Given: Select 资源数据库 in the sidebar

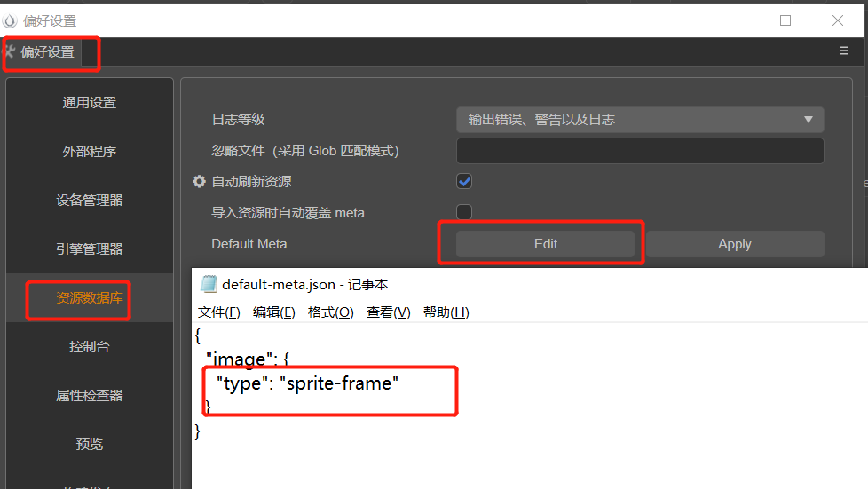Looking at the screenshot, I should [x=89, y=298].
